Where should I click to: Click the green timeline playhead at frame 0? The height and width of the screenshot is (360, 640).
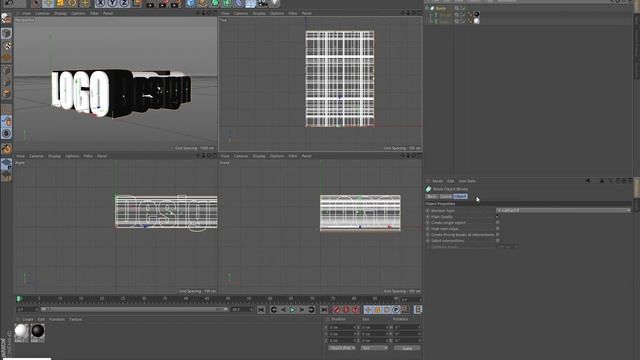[18, 299]
